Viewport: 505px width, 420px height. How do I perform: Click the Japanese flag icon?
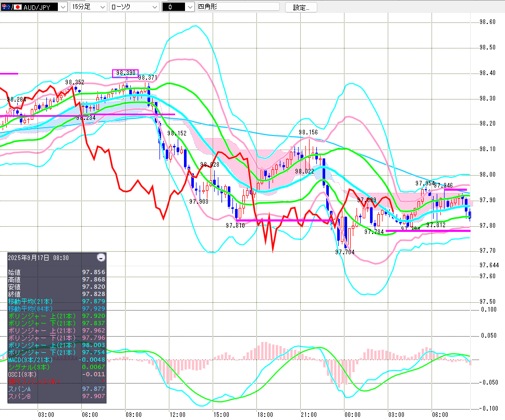click(x=18, y=7)
